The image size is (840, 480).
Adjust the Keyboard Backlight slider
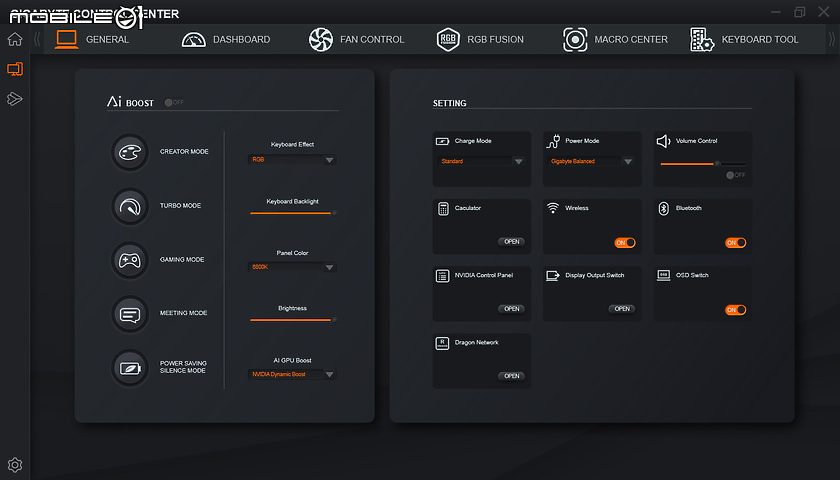[292, 213]
